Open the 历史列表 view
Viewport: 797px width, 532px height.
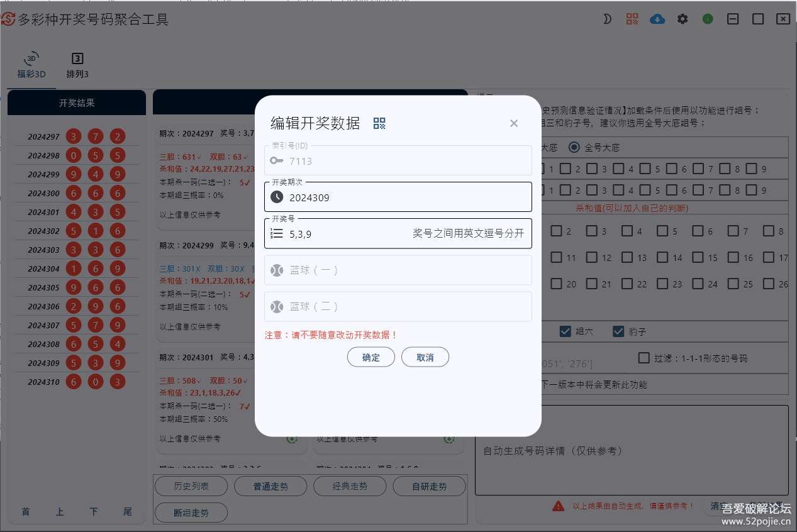[x=191, y=485]
